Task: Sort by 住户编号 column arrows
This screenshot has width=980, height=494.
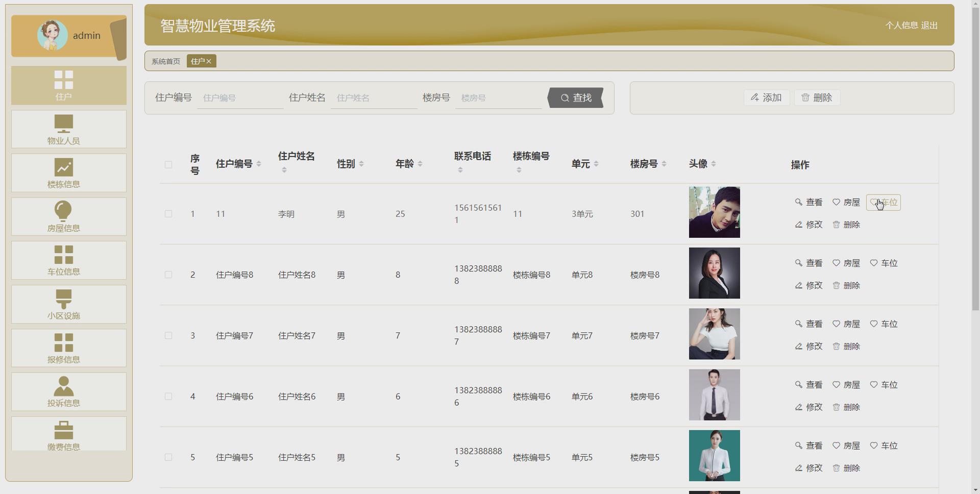Action: 259,164
